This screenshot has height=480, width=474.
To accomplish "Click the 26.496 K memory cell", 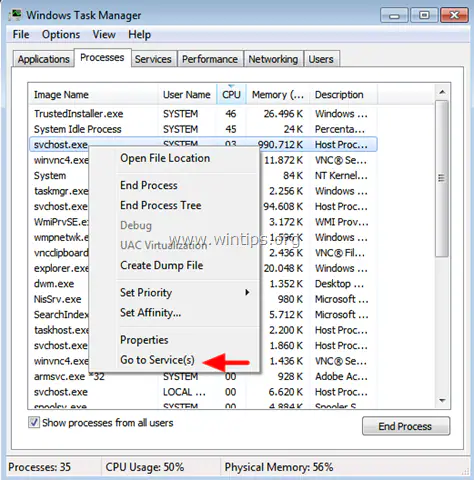I will (283, 114).
